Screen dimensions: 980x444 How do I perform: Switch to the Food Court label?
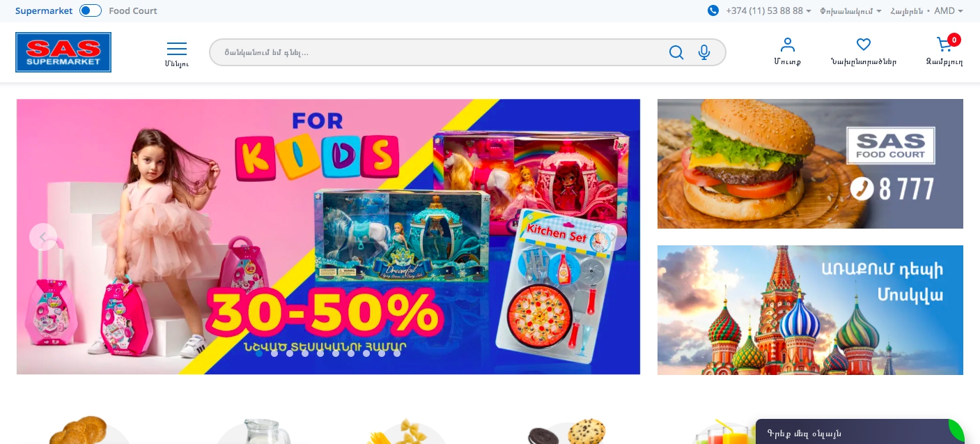(x=133, y=10)
